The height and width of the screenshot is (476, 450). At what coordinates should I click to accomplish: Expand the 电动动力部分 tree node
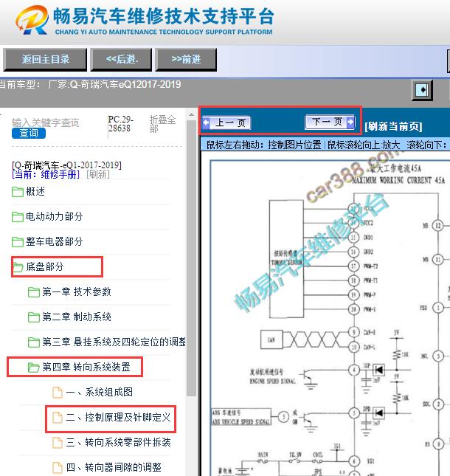point(55,216)
